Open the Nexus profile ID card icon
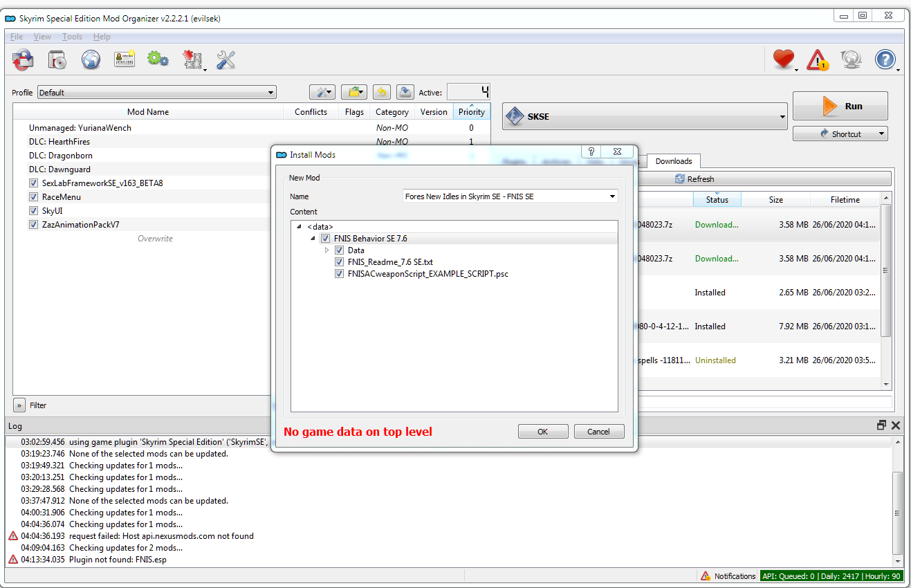The height and width of the screenshot is (588, 911). click(x=125, y=59)
